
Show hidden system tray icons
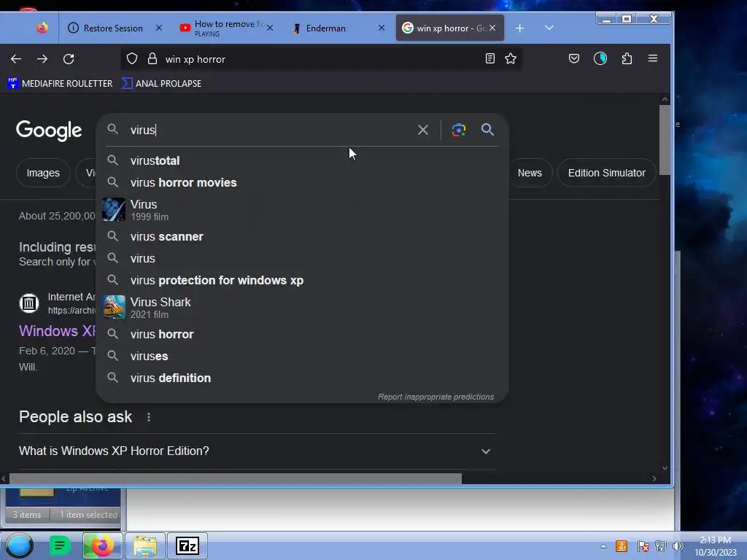click(x=603, y=546)
